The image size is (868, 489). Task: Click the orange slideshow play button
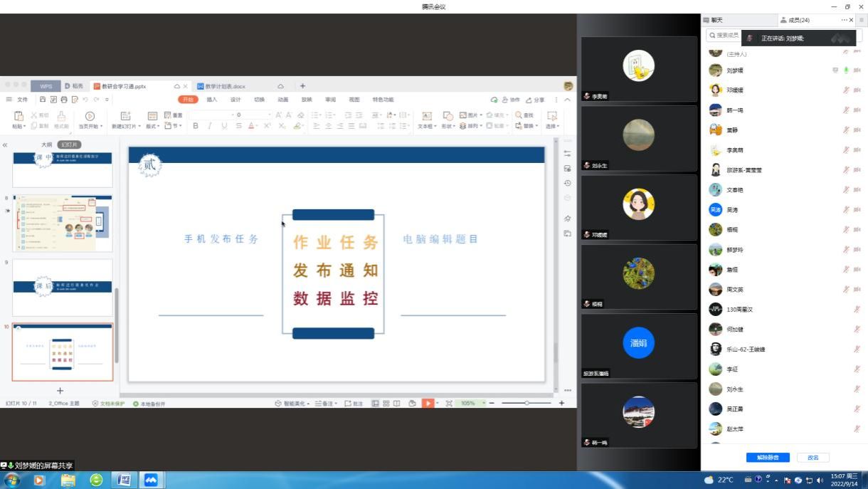pyautogui.click(x=428, y=403)
